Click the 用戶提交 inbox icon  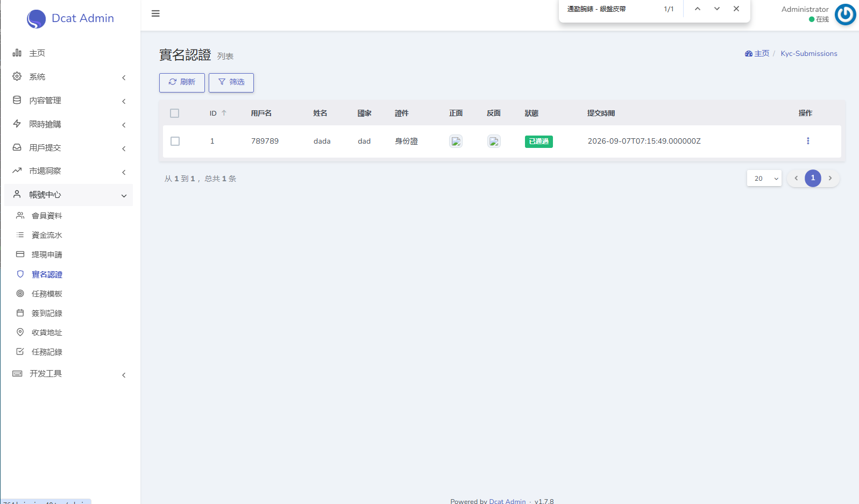point(17,147)
